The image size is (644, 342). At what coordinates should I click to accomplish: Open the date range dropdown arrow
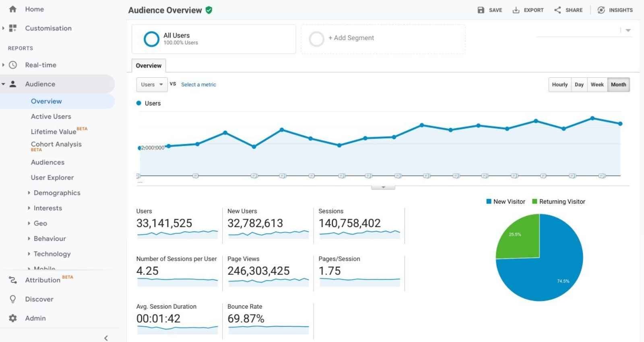click(x=628, y=31)
